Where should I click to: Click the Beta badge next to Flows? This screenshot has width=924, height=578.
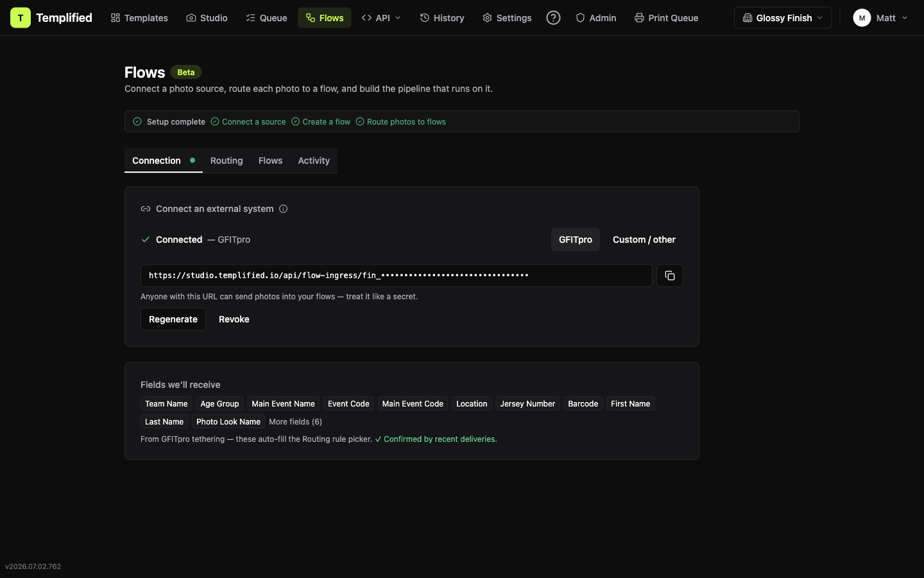pos(186,73)
